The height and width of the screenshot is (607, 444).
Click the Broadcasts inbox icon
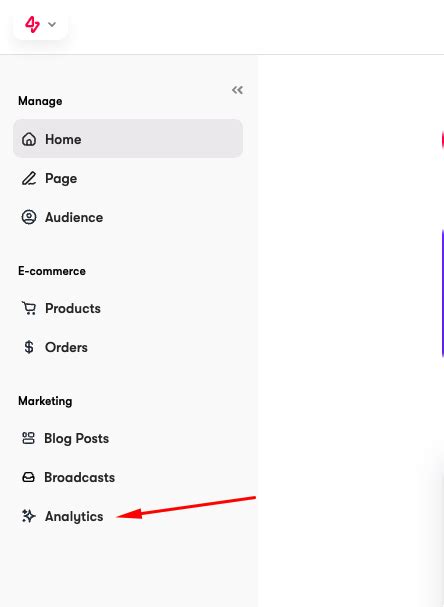click(x=28, y=477)
